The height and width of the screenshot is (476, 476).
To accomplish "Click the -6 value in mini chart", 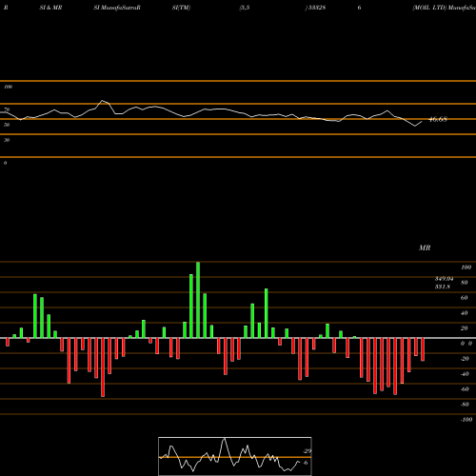I will coord(305,463).
